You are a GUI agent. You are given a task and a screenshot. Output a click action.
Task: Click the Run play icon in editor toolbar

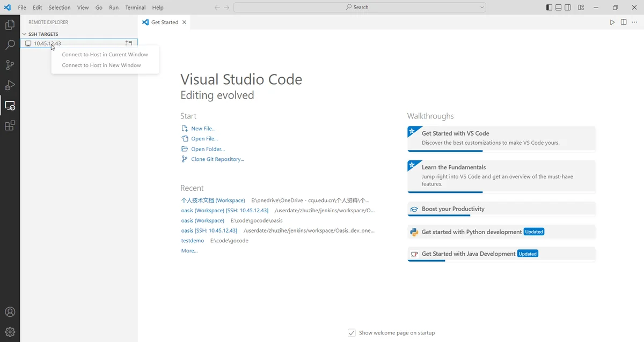612,23
